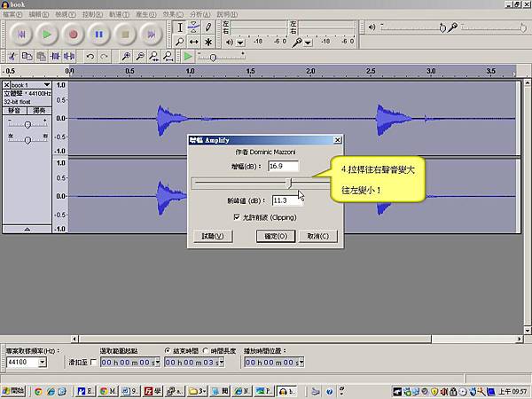The image size is (532, 399).
Task: Click the Cancel button in Amplify dialog
Action: (x=318, y=236)
